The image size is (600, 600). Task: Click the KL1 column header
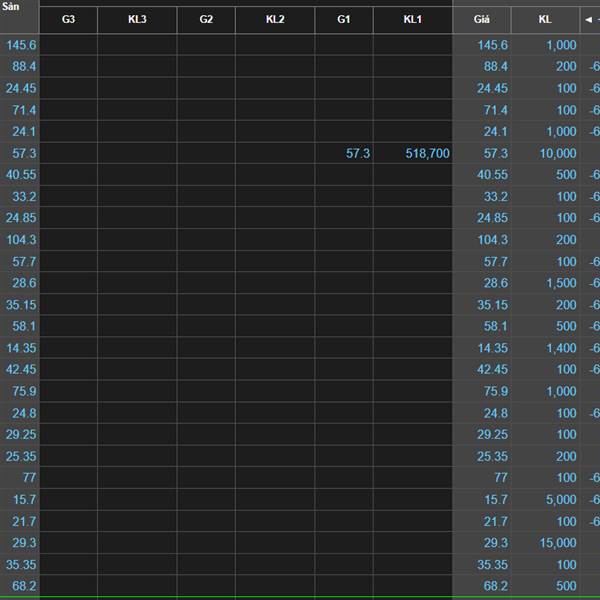[x=412, y=20]
